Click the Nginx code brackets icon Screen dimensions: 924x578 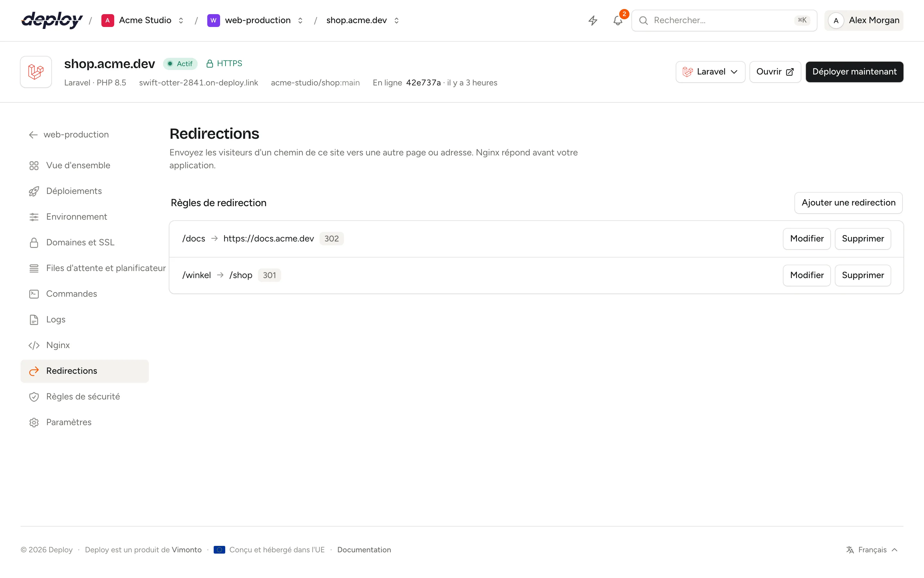34,345
